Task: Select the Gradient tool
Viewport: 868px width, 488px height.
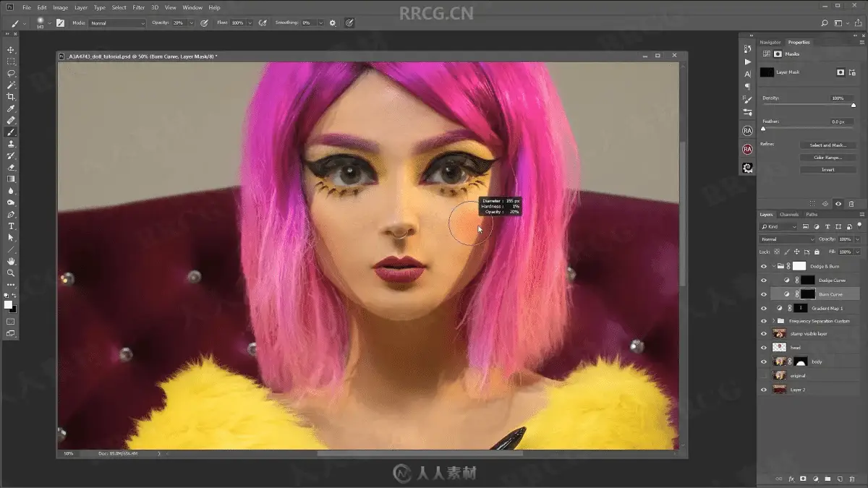Action: click(11, 179)
